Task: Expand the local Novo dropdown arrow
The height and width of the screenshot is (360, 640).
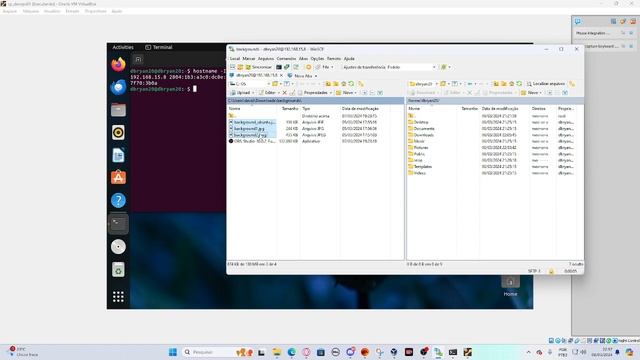Action: click(356, 93)
